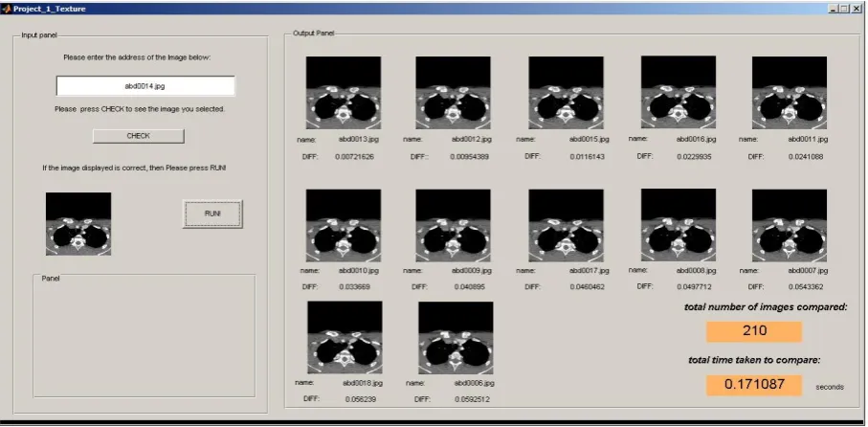The height and width of the screenshot is (427, 868).
Task: Click the image address field containing abd0014.jpg
Action: pos(145,86)
